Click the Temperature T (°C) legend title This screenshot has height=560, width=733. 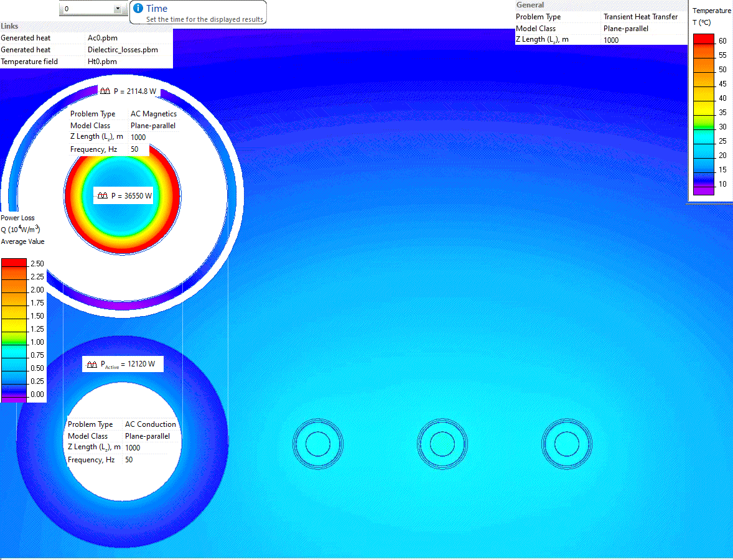click(x=711, y=16)
